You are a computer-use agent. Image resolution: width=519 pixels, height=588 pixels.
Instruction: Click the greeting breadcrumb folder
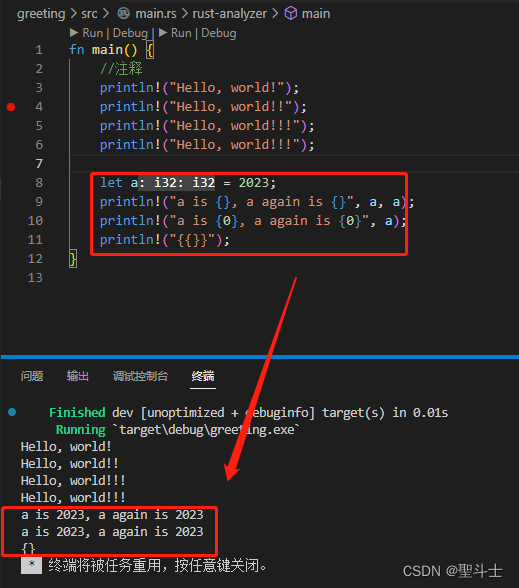[x=41, y=14]
